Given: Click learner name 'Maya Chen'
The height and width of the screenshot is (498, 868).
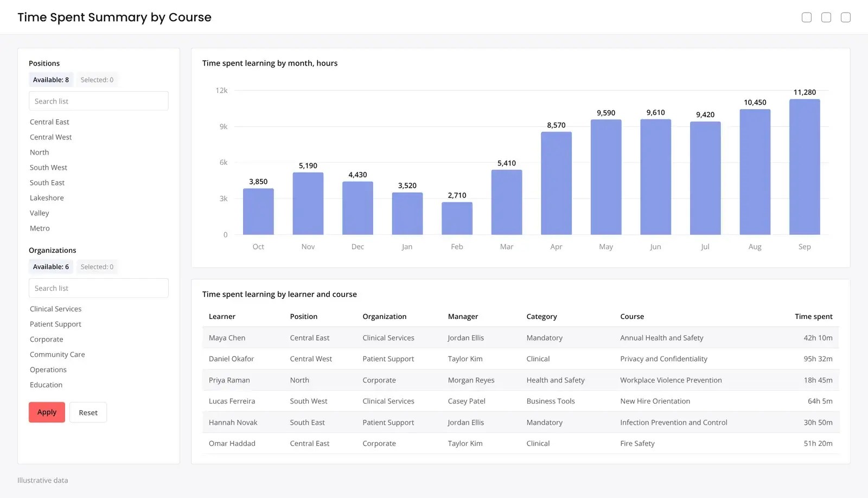Looking at the screenshot, I should click(227, 338).
